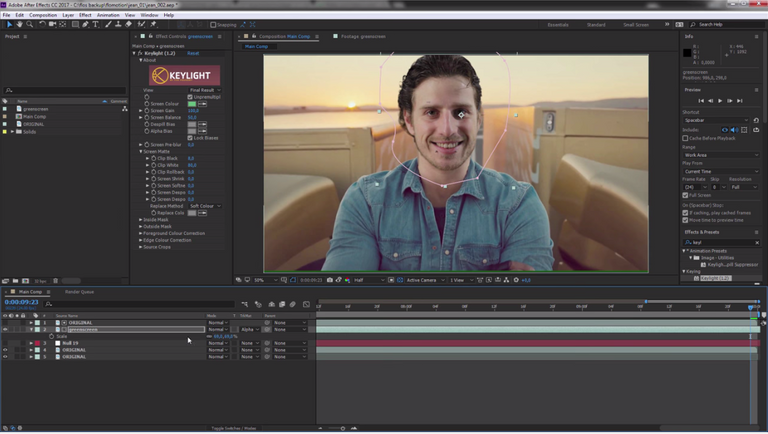The width and height of the screenshot is (768, 434).
Task: Select the Hand tool
Action: (x=20, y=24)
